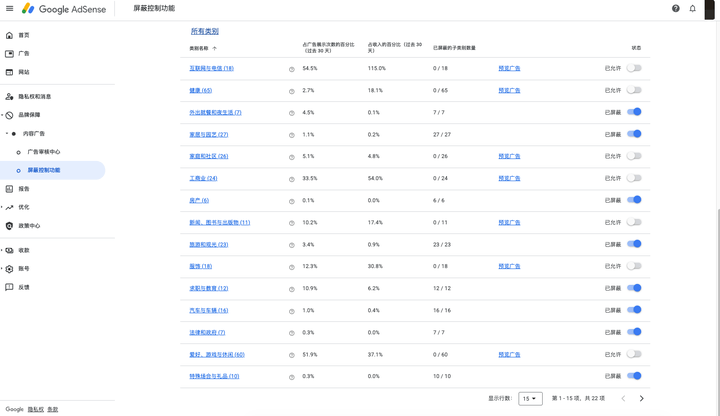Open the 工商业 (24) category link
Image resolution: width=720 pixels, height=416 pixels.
pos(203,179)
